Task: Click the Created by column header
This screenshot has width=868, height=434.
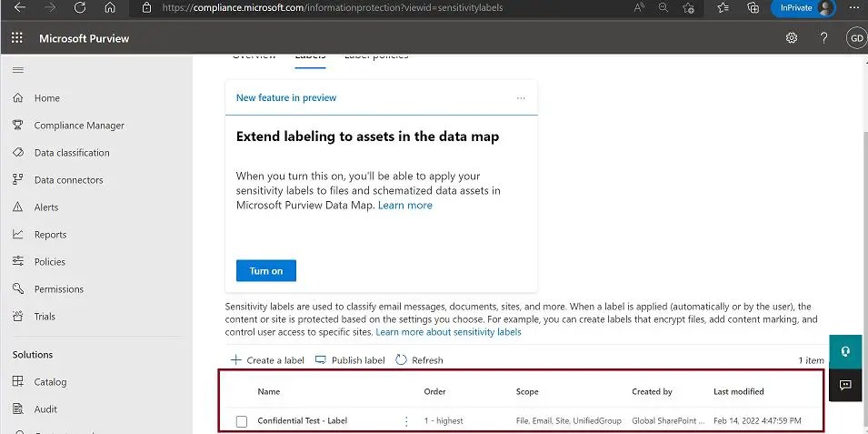Action: coord(652,391)
